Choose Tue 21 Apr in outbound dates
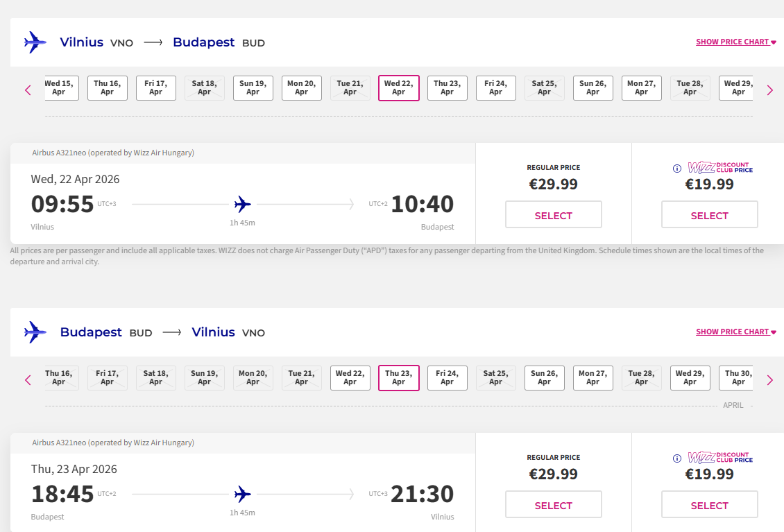This screenshot has width=784, height=532. point(350,88)
